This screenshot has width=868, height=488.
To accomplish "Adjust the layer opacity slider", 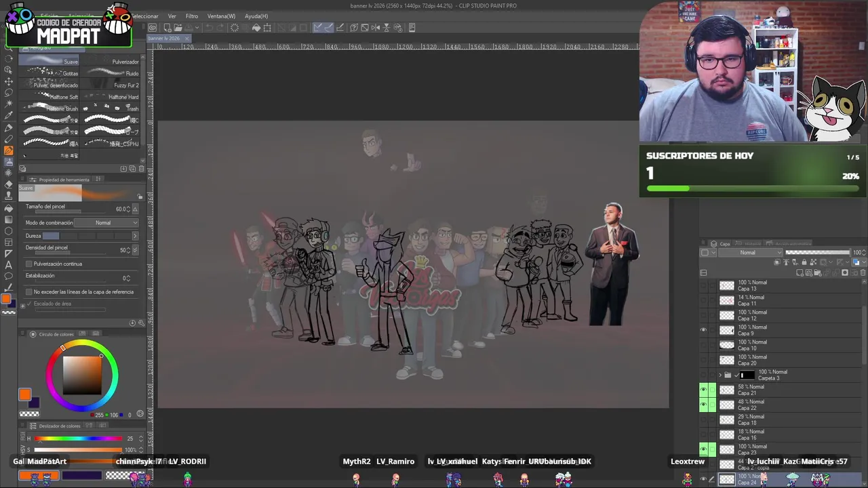I will point(817,252).
